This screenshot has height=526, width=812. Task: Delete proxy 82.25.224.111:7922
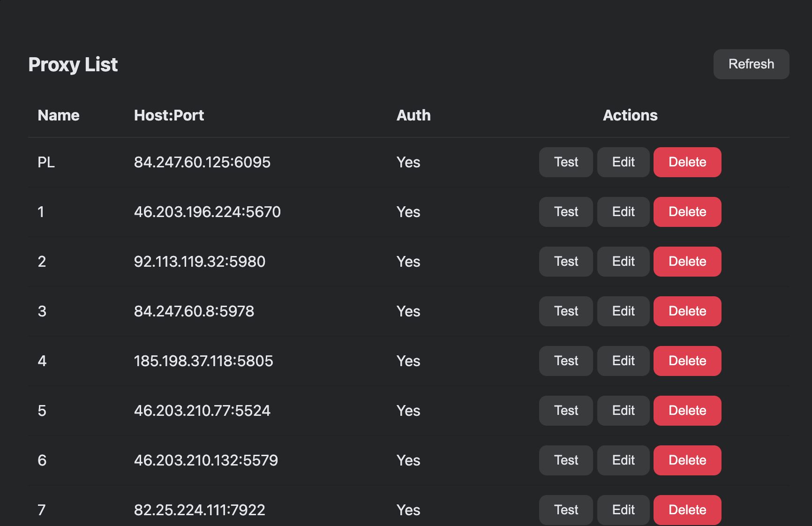(x=687, y=510)
